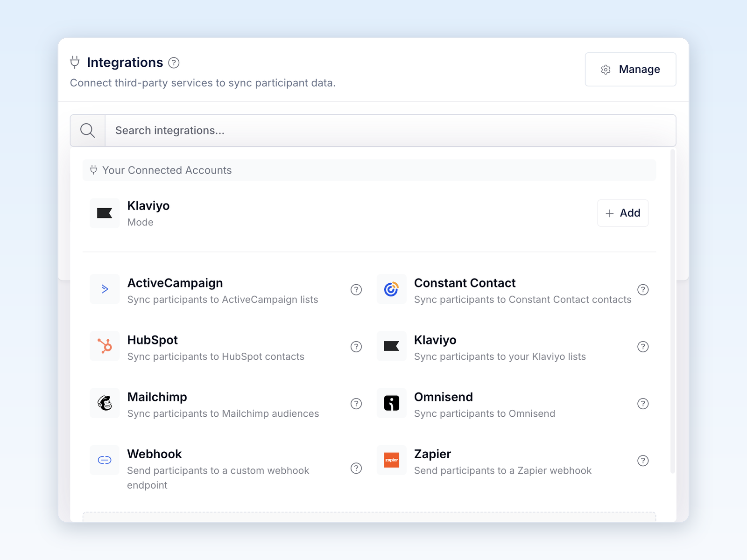
Task: Add the connected Klaviyo Mode account
Action: click(x=623, y=213)
